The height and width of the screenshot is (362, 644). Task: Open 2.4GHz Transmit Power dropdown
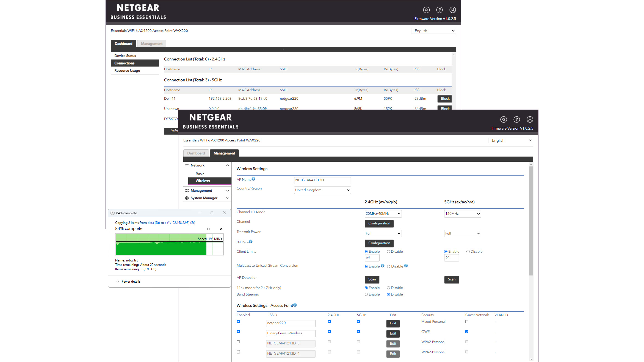383,233
